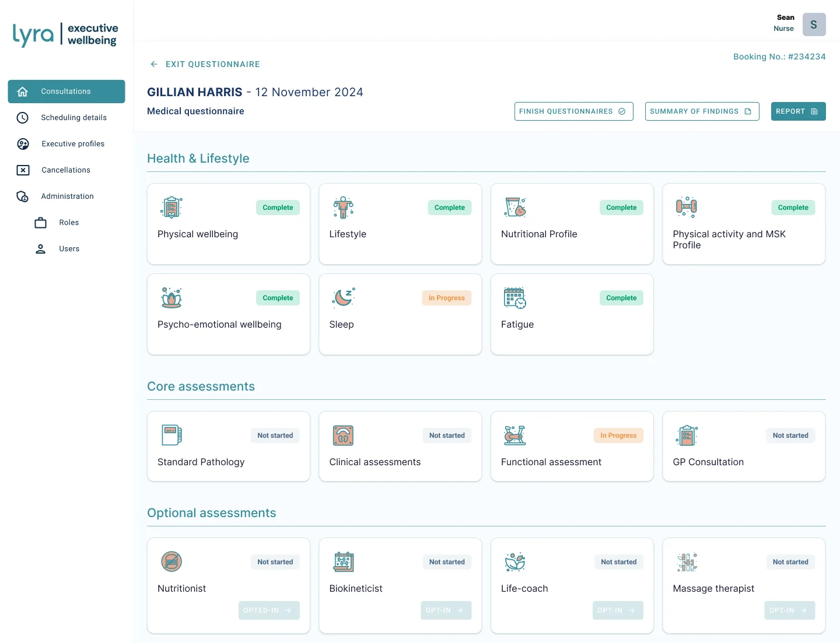Click the Consultations home icon
The image size is (840, 643).
[23, 92]
